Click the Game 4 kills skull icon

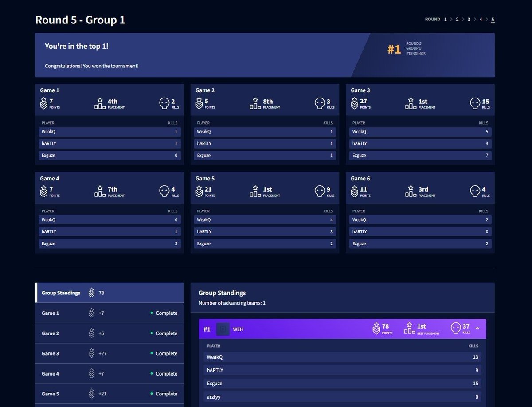click(164, 192)
